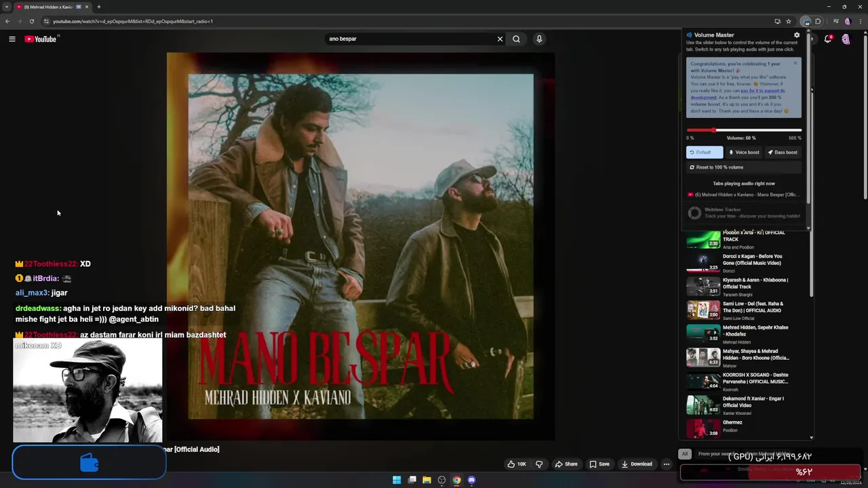Go to the YouTube home logo
Screen dimensions: 868x488
click(41, 39)
